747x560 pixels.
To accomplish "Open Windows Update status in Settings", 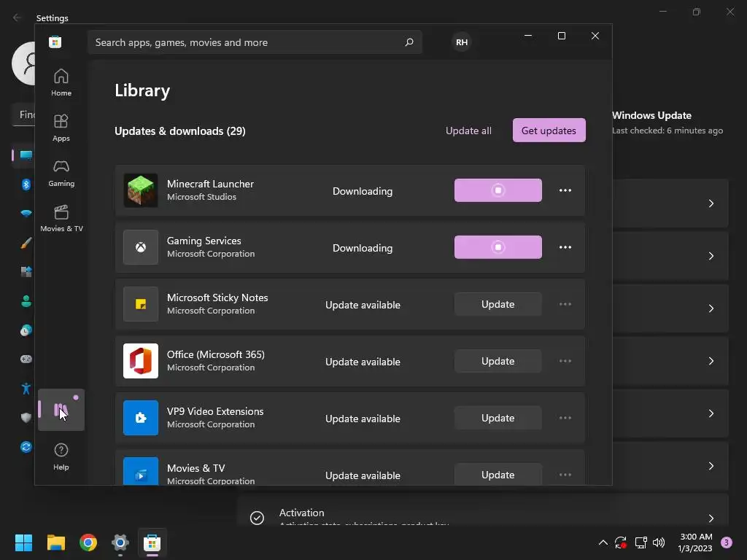I will click(x=667, y=122).
